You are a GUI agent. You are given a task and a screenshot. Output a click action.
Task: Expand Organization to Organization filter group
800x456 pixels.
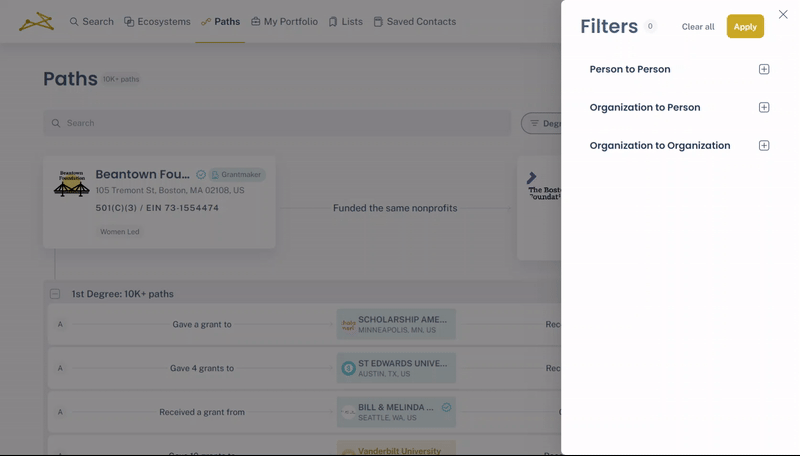click(764, 146)
